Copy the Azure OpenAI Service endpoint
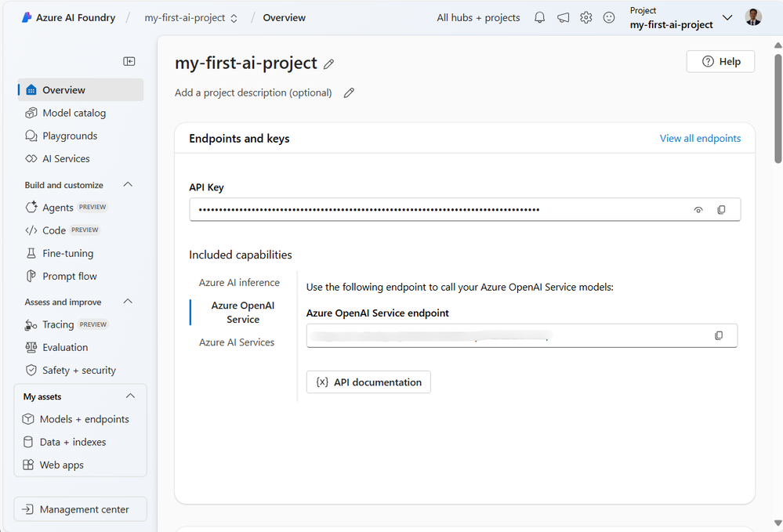Viewport: 783px width, 532px height. (x=719, y=335)
